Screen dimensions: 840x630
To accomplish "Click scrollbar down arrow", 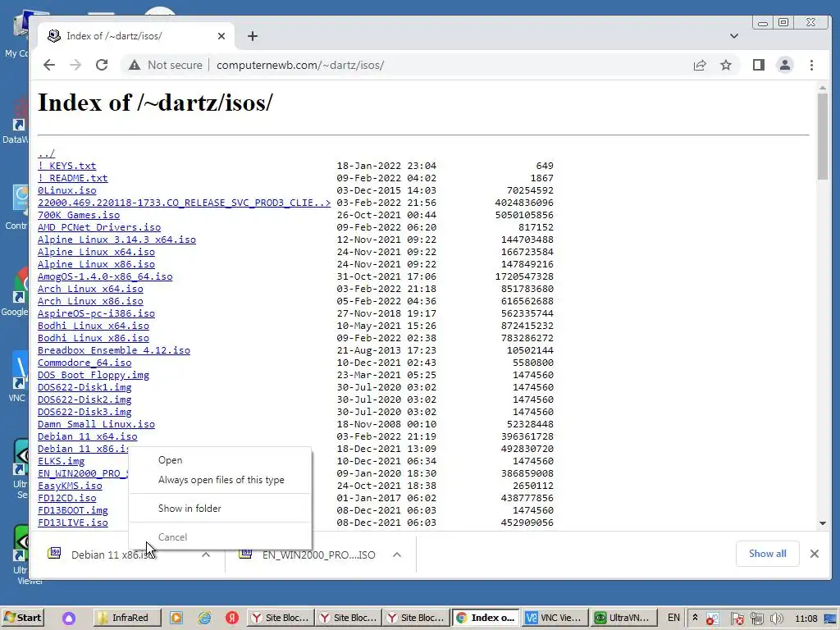I will coord(822,523).
